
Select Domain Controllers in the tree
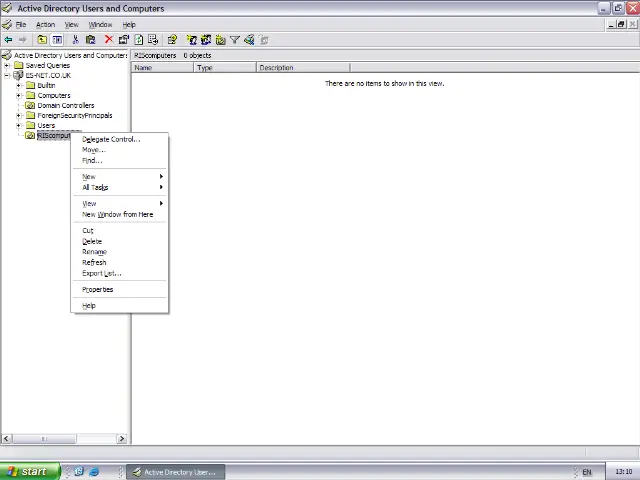(65, 106)
